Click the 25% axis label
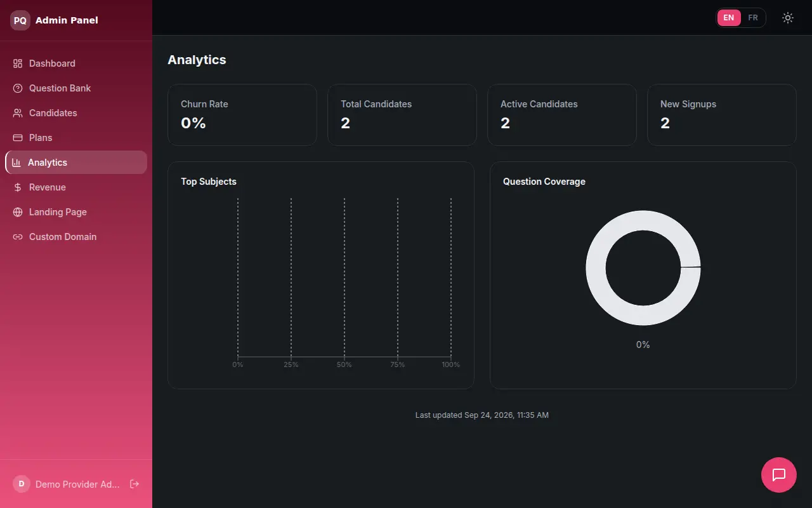 point(291,364)
